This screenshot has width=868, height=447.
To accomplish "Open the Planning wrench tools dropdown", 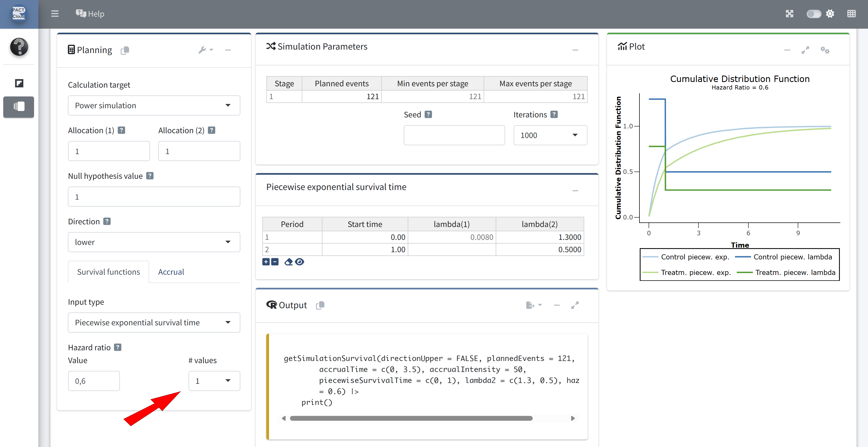I will pos(205,50).
